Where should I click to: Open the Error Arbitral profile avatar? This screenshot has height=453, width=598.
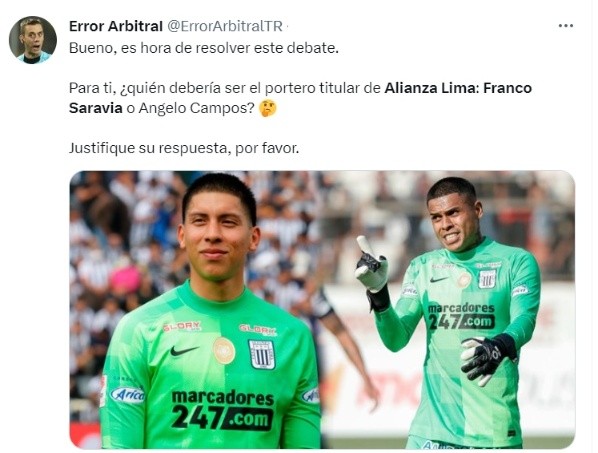point(33,40)
